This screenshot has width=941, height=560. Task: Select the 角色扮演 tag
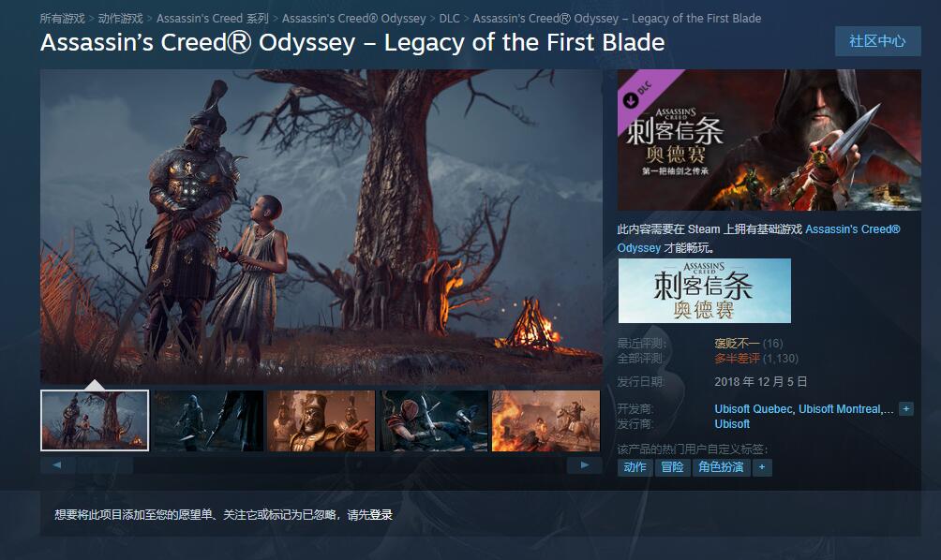722,467
